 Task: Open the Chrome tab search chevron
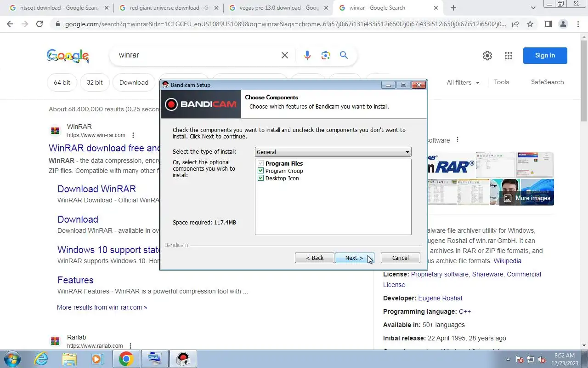click(x=533, y=8)
